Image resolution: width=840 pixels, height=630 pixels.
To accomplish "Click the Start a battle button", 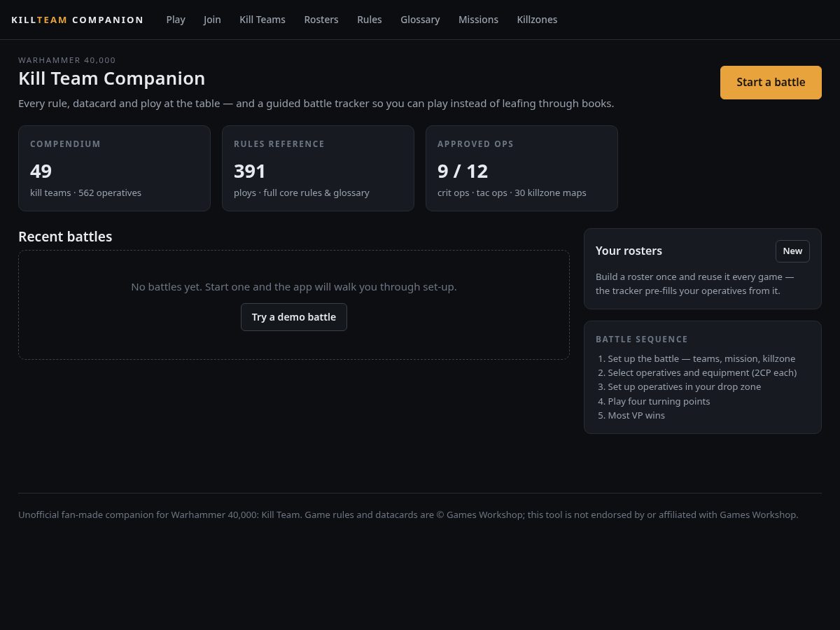I will (x=771, y=83).
